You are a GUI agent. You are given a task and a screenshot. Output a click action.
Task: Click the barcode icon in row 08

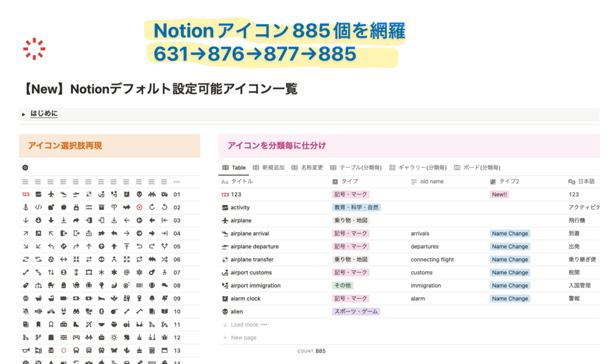click(139, 285)
